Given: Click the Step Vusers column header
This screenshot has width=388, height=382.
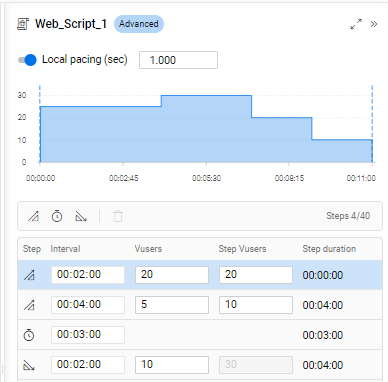Looking at the screenshot, I should pos(242,249).
